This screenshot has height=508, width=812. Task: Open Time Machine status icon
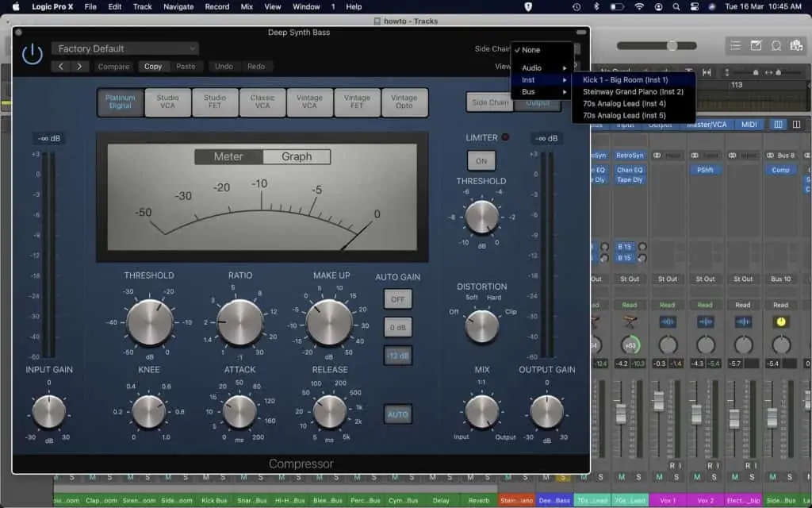click(576, 6)
